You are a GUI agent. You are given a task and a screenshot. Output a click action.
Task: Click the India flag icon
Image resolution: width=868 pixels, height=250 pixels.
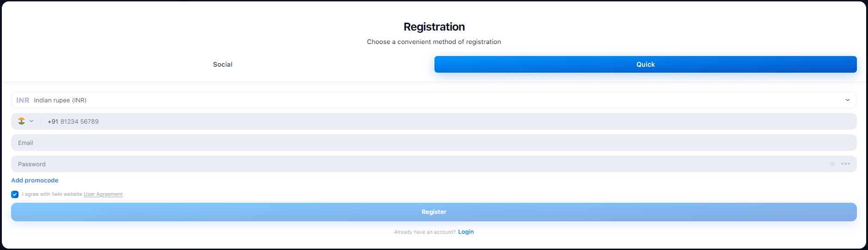[x=21, y=121]
